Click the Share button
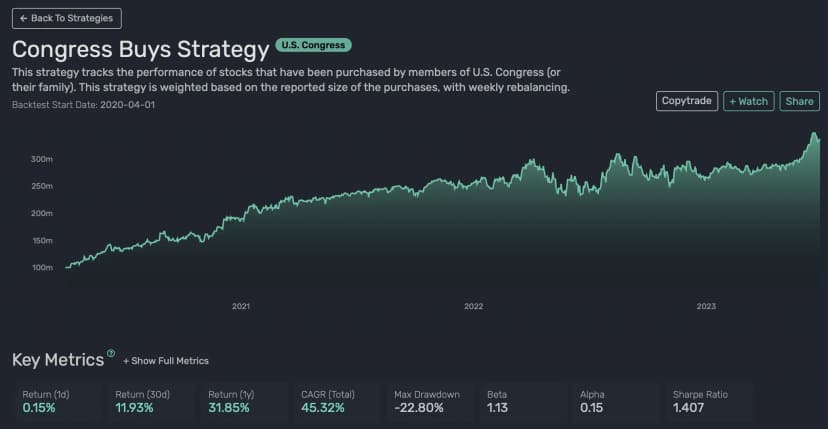 [x=799, y=101]
